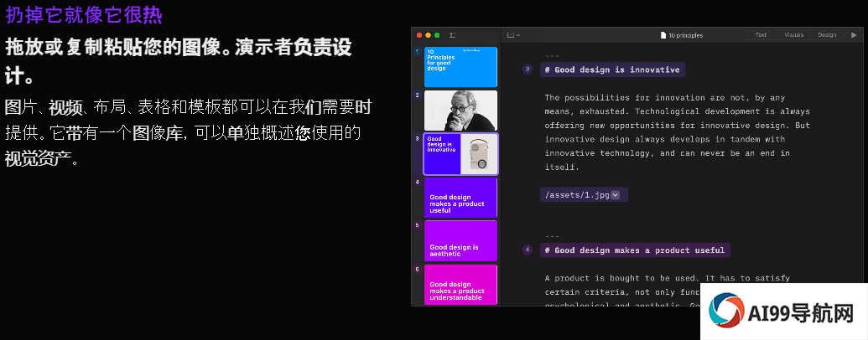868x340 pixels.
Task: Click the 10 principles document title
Action: click(685, 35)
